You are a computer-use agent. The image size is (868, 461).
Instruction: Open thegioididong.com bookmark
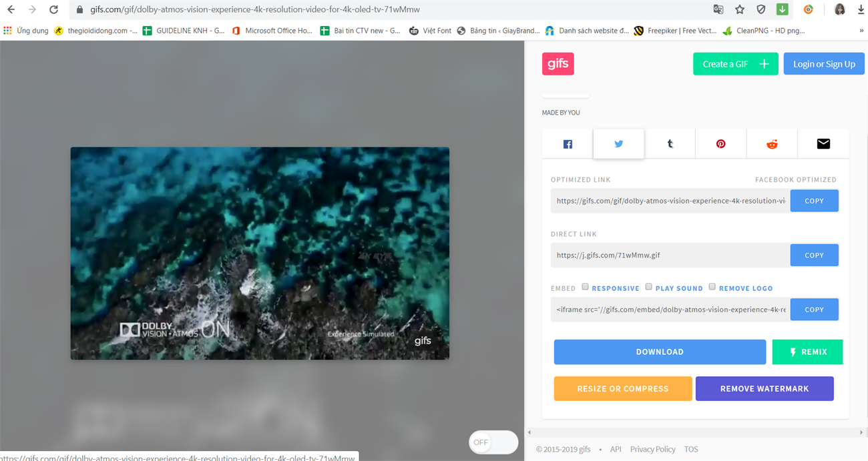(x=96, y=31)
